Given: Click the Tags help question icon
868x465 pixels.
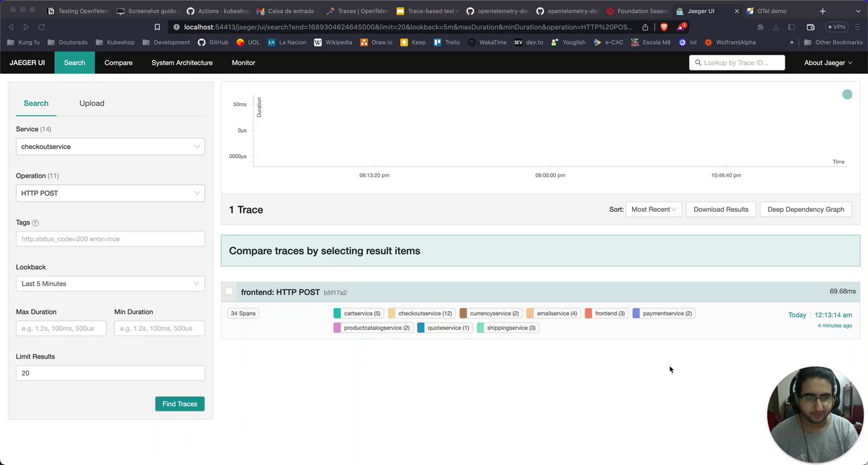Looking at the screenshot, I should point(36,223).
